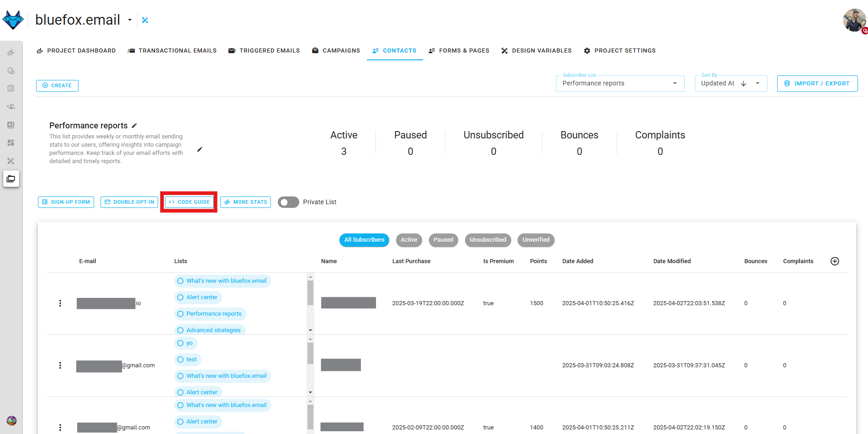Click the scroll-down arrow of the second row lists
The image size is (868, 434).
pyautogui.click(x=310, y=392)
